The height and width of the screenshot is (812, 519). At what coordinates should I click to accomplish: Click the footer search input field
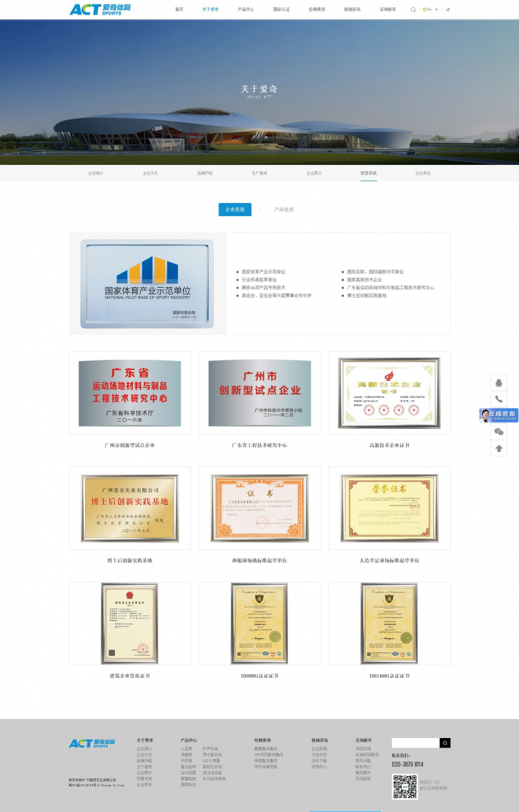coord(415,742)
